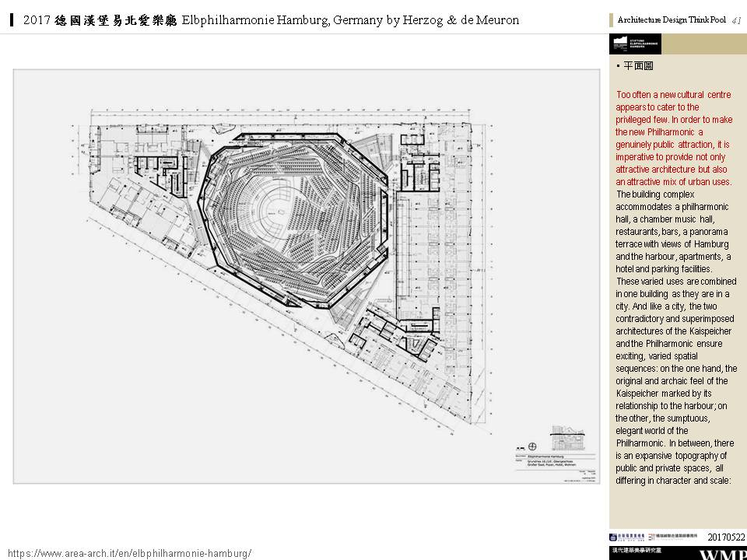747x560 pixels.
Task: Click the page number 41
Action: [x=737, y=20]
